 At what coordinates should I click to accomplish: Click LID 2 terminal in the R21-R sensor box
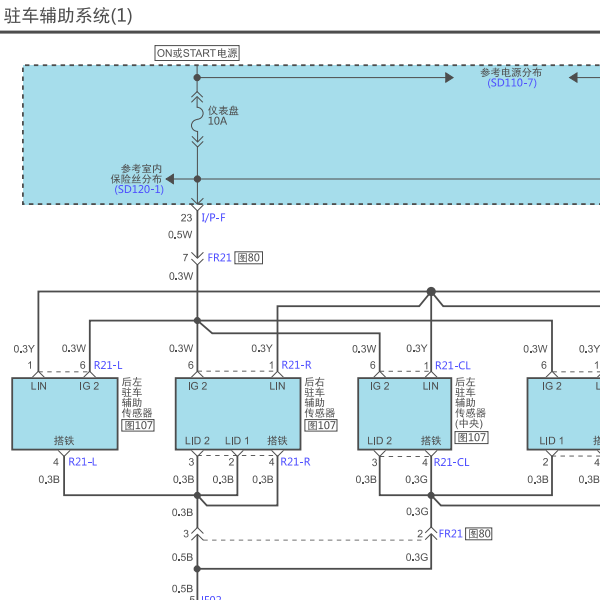click(197, 441)
